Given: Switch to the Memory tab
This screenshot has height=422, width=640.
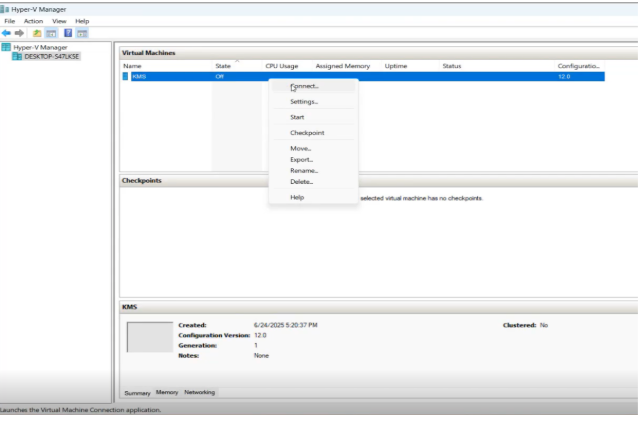Looking at the screenshot, I should pos(167,392).
